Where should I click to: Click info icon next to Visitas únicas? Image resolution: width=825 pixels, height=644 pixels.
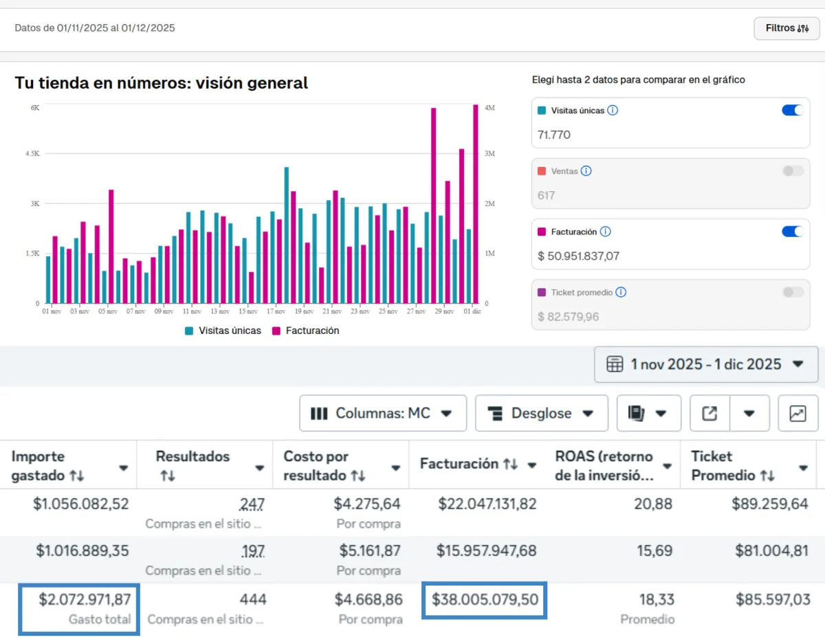click(x=613, y=110)
